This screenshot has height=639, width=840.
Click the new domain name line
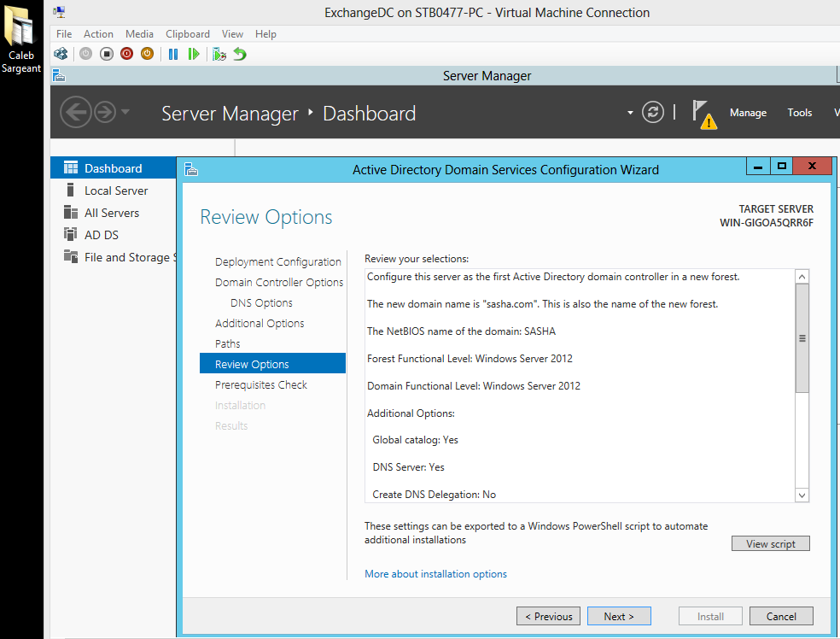pyautogui.click(x=542, y=304)
